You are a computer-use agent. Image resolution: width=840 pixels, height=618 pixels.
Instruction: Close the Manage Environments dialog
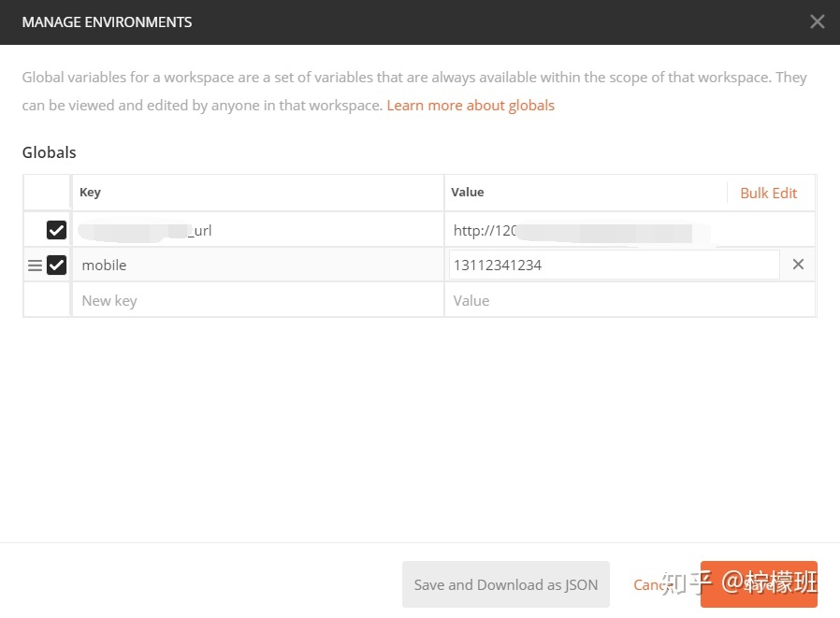click(x=817, y=22)
